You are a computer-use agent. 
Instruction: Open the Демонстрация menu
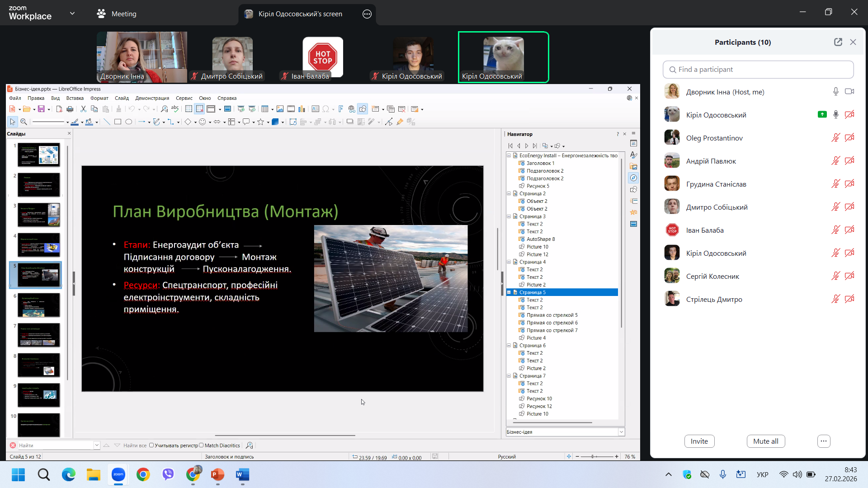pyautogui.click(x=152, y=98)
